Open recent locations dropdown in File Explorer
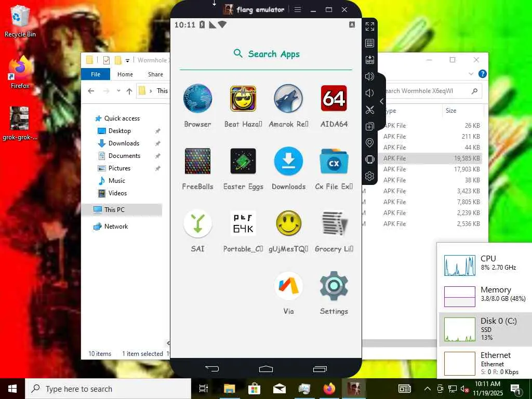The height and width of the screenshot is (399, 532). pos(118,91)
